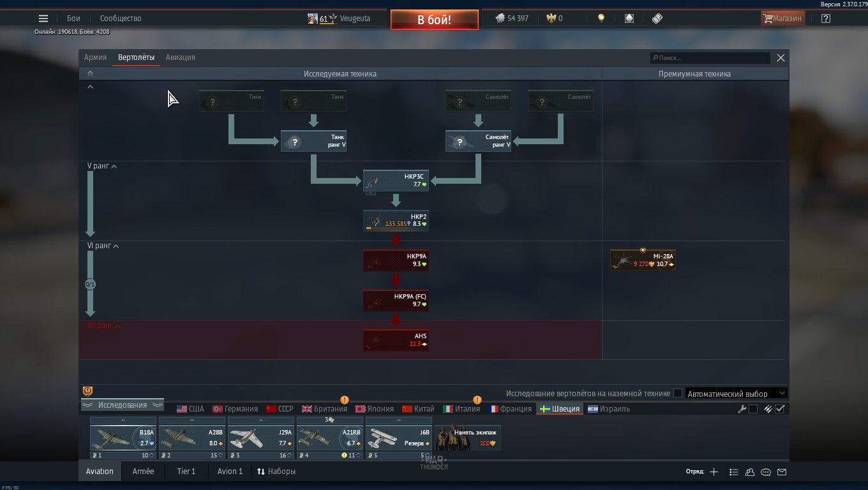
Task: Select A21RB crew slot 4
Action: (x=330, y=438)
